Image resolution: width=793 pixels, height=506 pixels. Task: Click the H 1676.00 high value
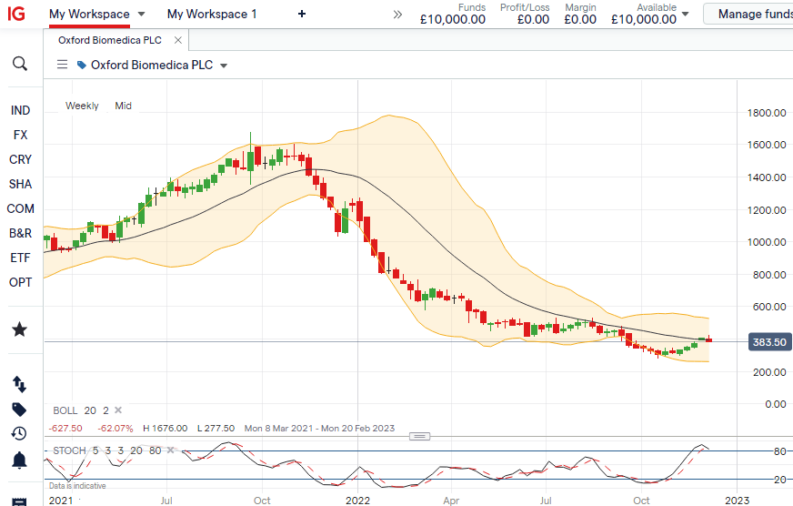[165, 428]
